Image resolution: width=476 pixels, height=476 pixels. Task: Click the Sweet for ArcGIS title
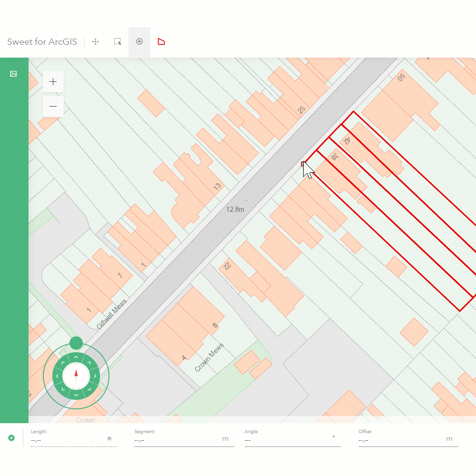point(42,42)
